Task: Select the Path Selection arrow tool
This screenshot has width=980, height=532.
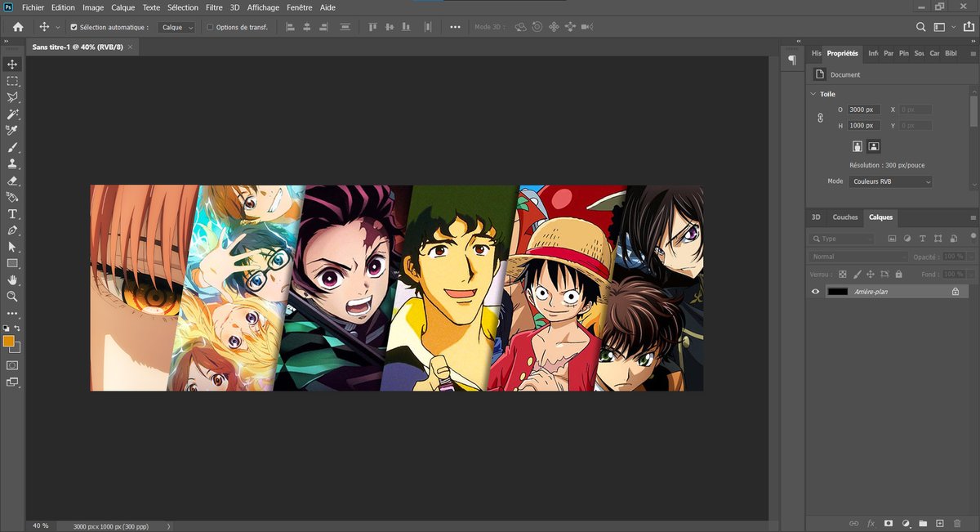Action: point(12,247)
